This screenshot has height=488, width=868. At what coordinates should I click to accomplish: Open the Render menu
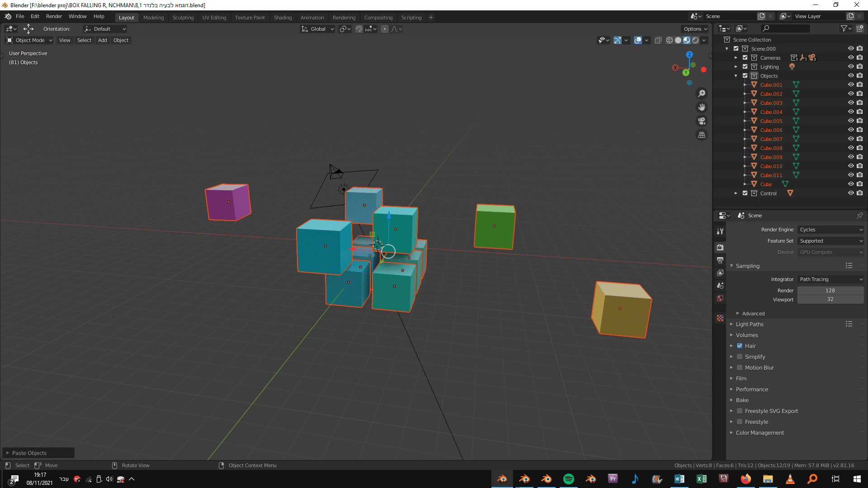[54, 16]
